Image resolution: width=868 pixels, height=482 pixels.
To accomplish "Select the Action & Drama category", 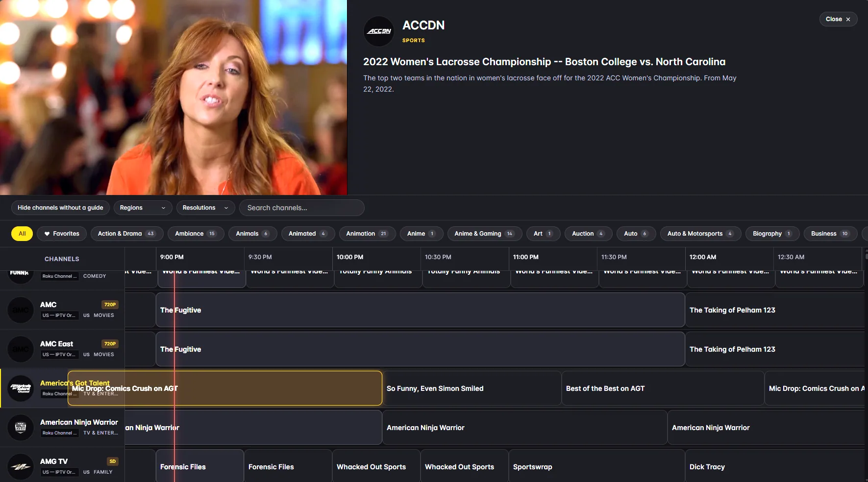I will pyautogui.click(x=127, y=234).
